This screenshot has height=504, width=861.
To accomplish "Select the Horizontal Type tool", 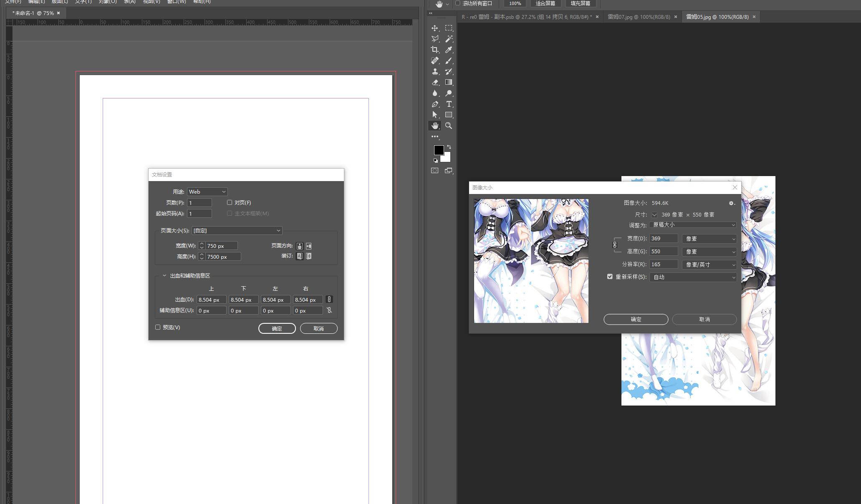I will [449, 104].
